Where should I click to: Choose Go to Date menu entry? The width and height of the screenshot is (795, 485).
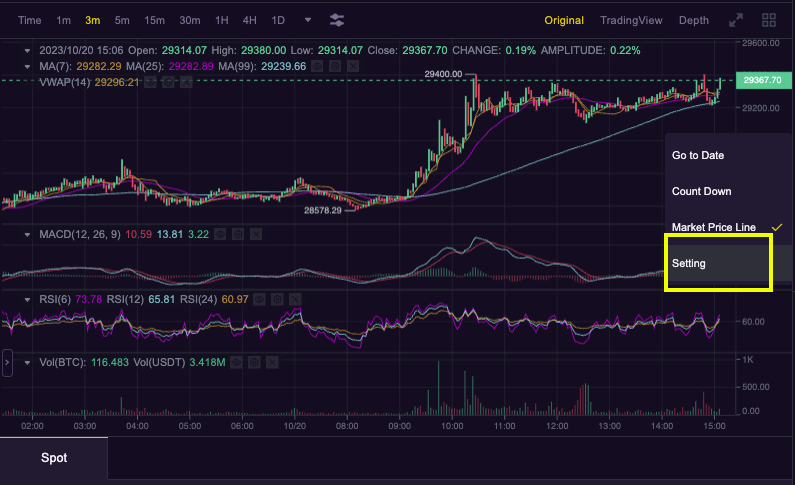coord(698,155)
